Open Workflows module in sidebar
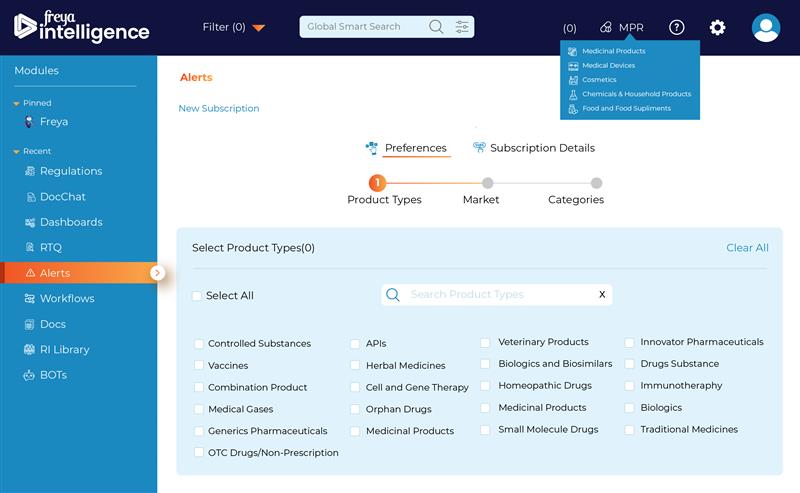The height and width of the screenshot is (493, 800). point(67,299)
